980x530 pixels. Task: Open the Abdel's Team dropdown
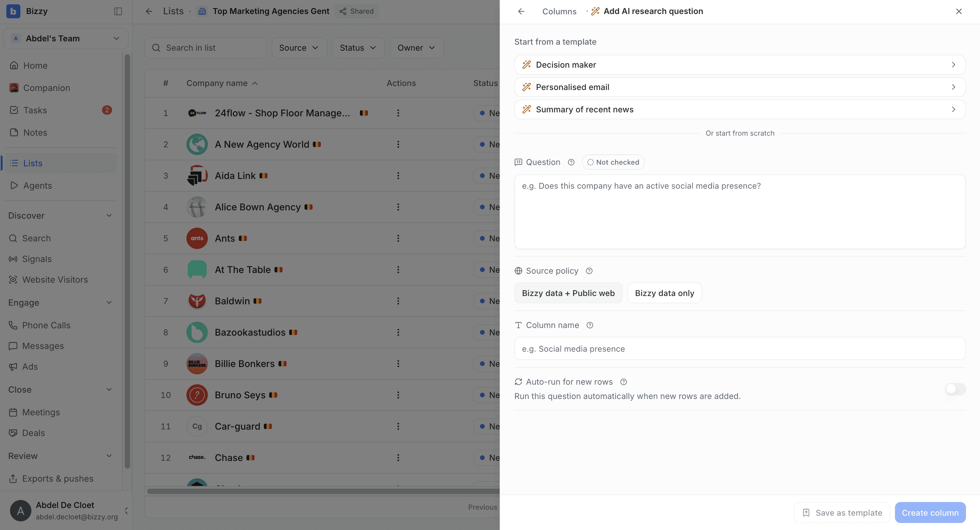[x=66, y=38]
